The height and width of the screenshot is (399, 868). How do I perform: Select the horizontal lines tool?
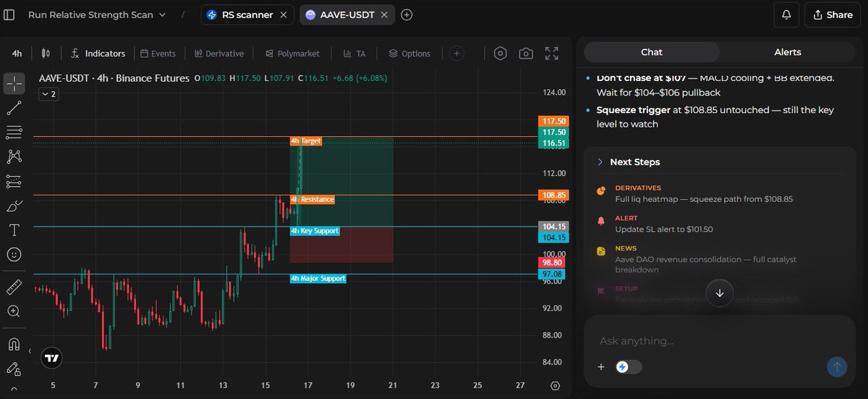coord(14,133)
